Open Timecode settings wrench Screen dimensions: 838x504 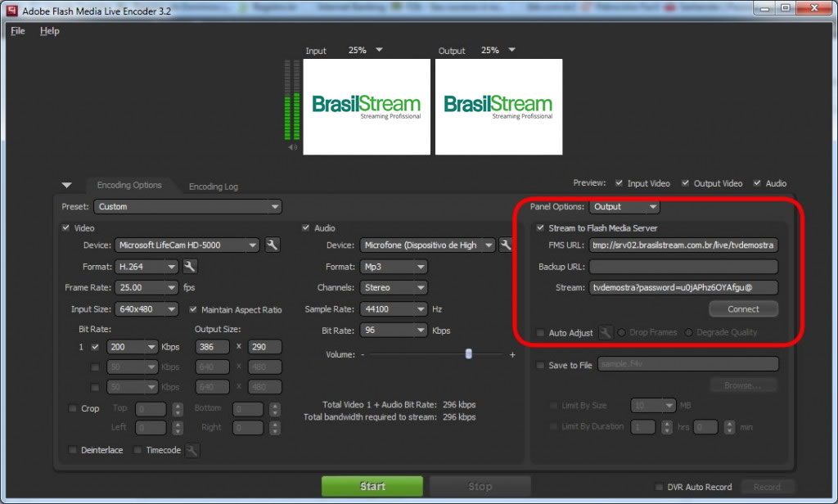tap(191, 450)
